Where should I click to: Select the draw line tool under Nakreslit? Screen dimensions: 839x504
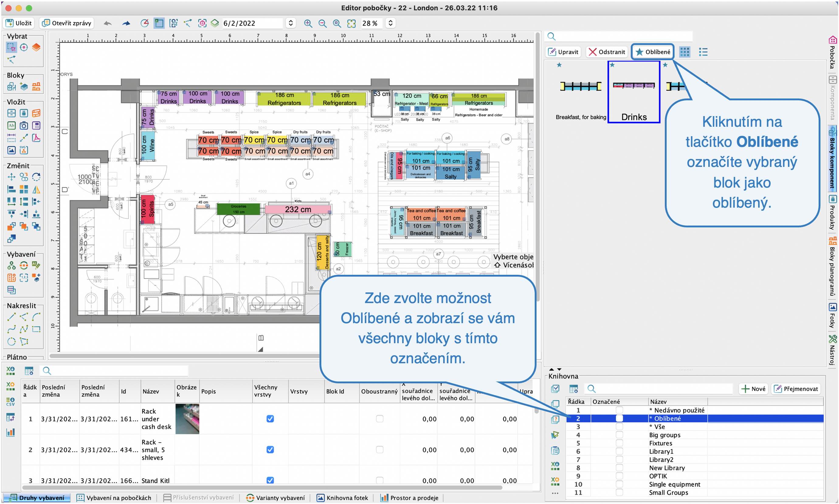11,317
